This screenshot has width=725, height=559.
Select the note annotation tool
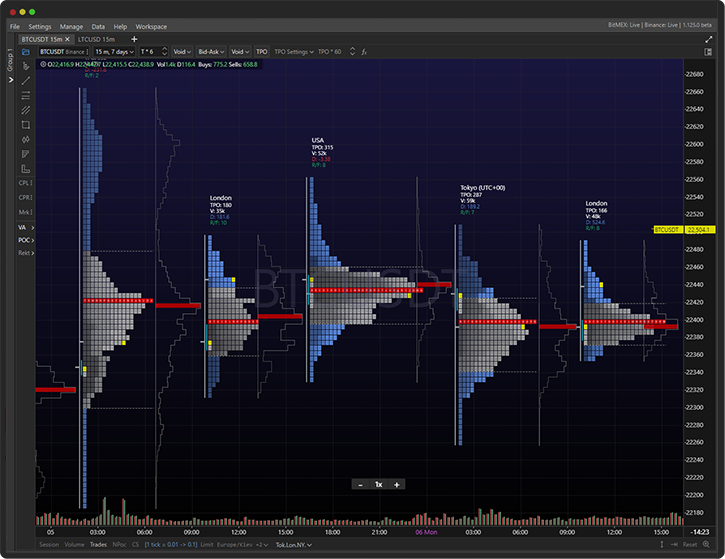coord(26,154)
